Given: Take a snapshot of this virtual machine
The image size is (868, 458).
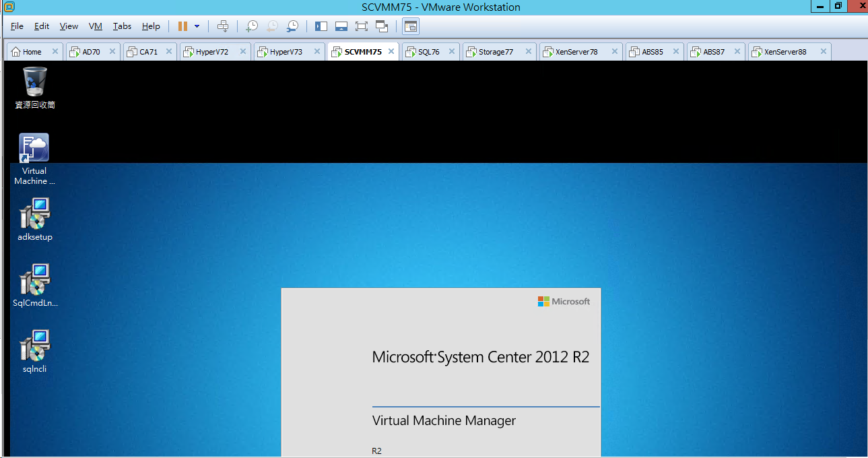Looking at the screenshot, I should (251, 26).
